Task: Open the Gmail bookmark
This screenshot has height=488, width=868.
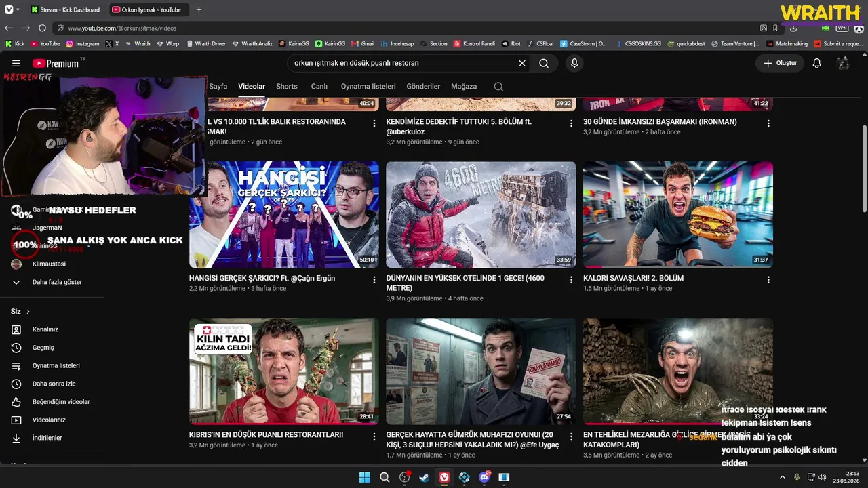Action: click(363, 43)
